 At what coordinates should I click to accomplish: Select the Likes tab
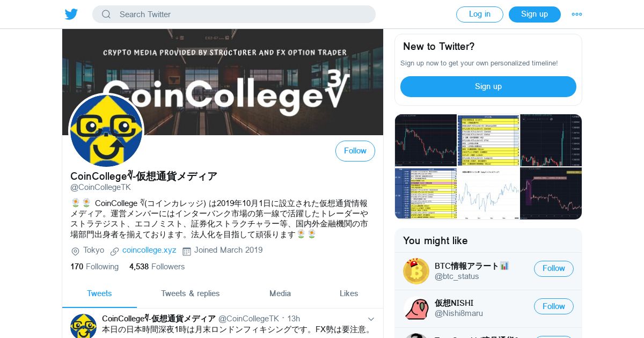349,293
